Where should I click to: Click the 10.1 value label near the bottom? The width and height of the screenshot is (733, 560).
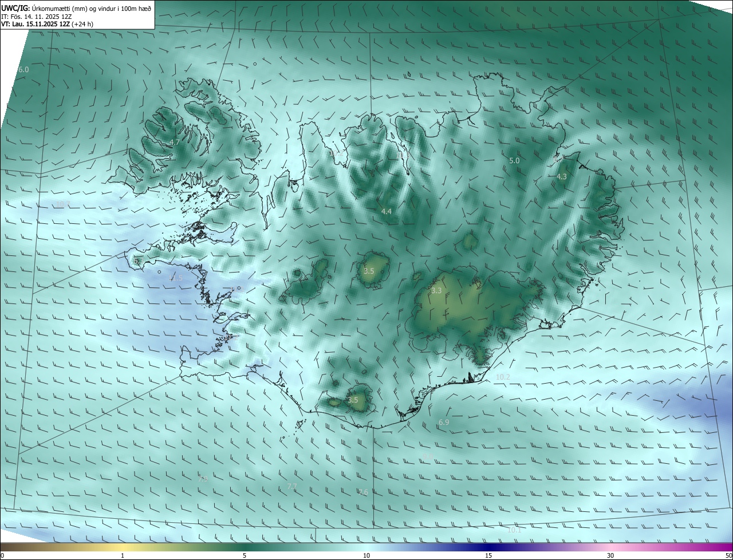(514, 530)
